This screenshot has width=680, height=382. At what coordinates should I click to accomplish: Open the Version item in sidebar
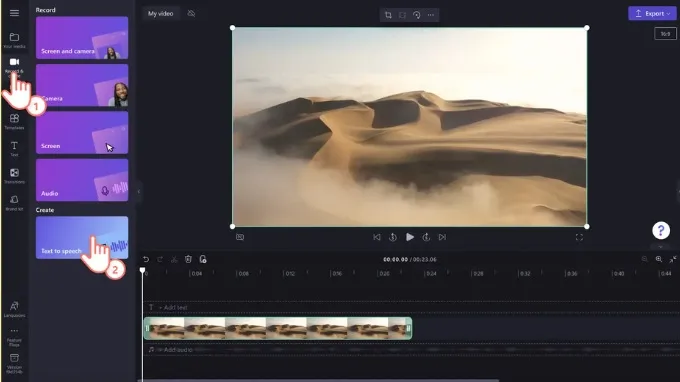click(14, 364)
